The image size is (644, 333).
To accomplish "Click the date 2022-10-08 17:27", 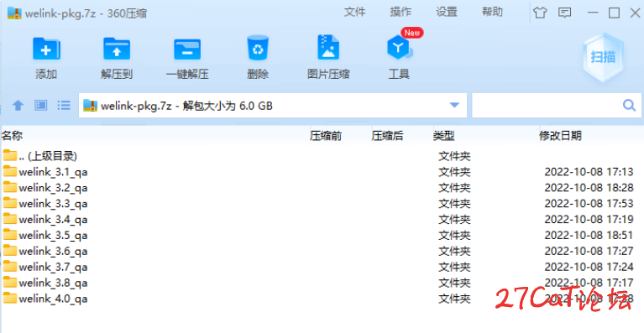I will click(589, 251).
